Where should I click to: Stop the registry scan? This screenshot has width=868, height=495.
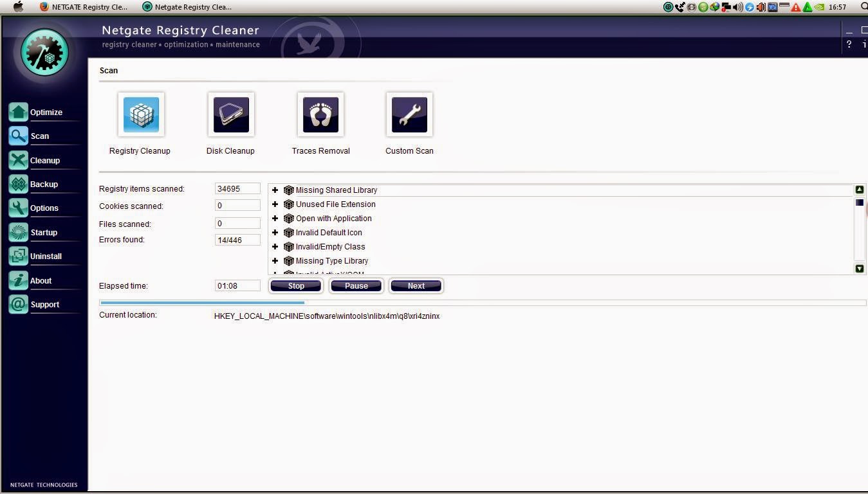(x=295, y=285)
